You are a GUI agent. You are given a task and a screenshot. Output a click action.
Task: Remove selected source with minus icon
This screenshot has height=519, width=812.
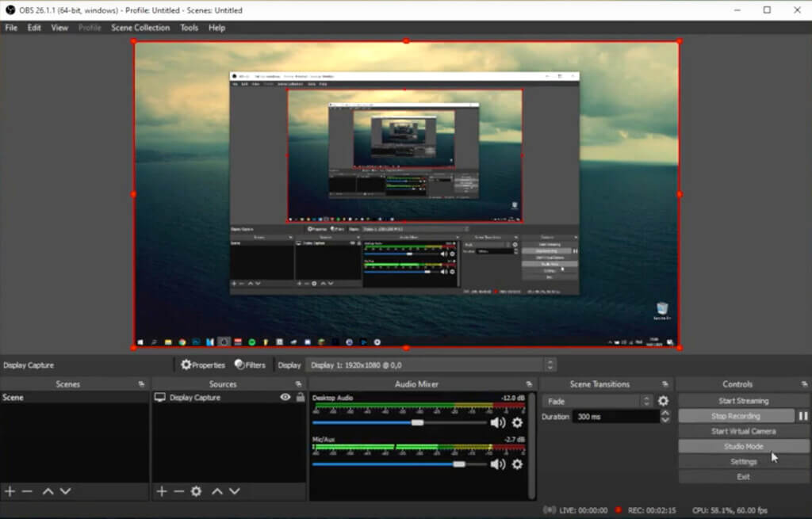click(179, 491)
